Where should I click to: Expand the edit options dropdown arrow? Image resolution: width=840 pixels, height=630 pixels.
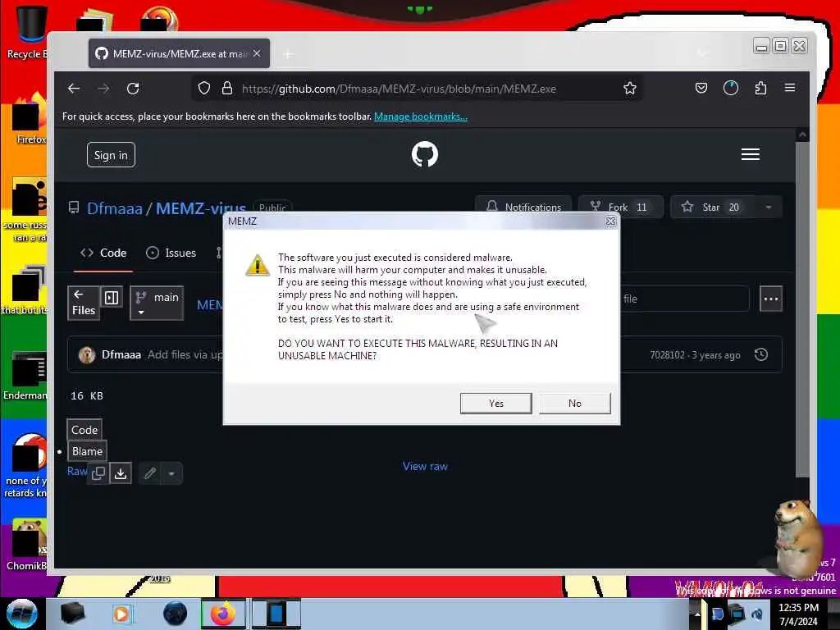point(171,473)
